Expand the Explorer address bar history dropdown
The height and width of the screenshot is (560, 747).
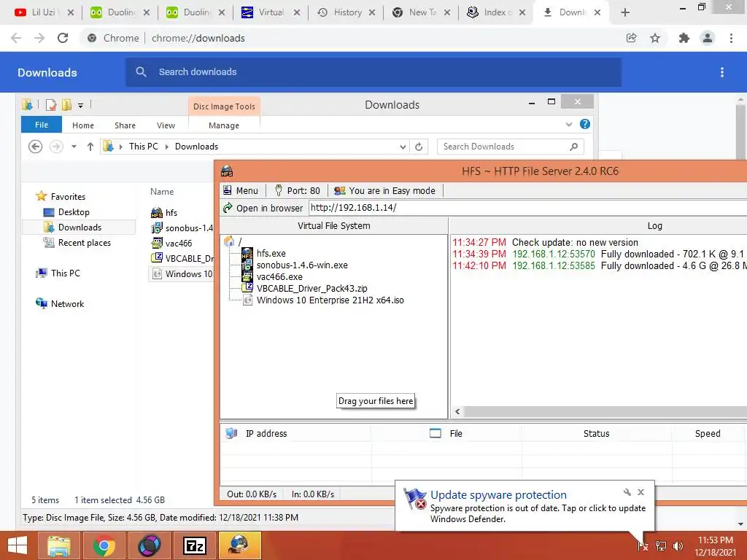(403, 147)
